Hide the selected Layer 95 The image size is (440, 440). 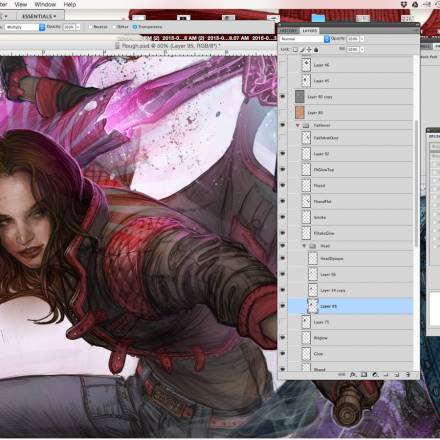[x=283, y=306]
